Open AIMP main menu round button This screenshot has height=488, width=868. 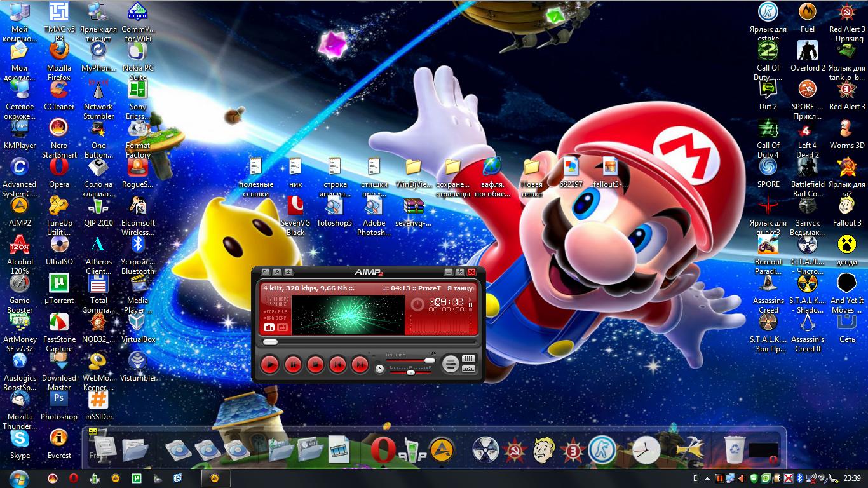(451, 364)
